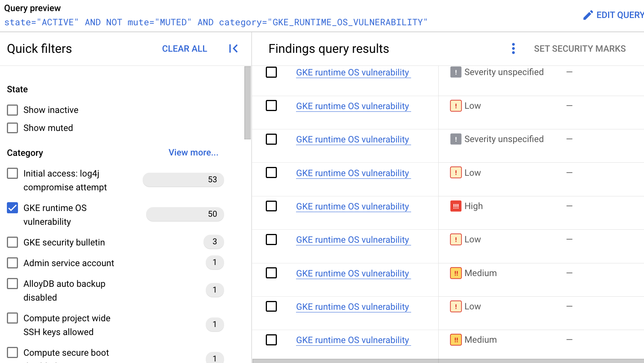Open the three-dot findings options menu
Image resolution: width=644 pixels, height=363 pixels.
click(513, 49)
